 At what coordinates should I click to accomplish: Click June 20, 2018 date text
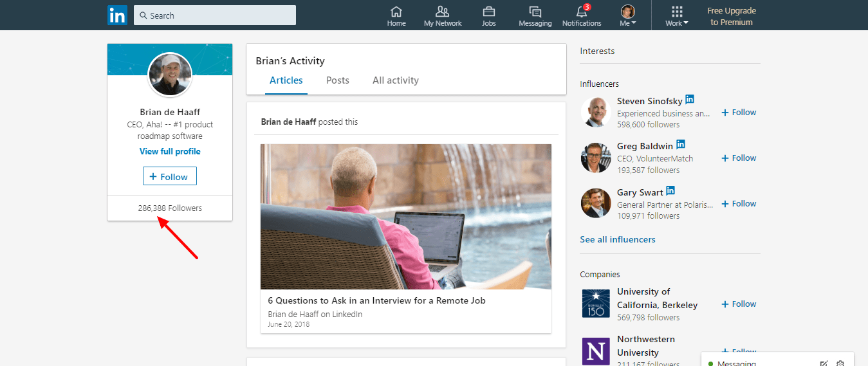(288, 324)
